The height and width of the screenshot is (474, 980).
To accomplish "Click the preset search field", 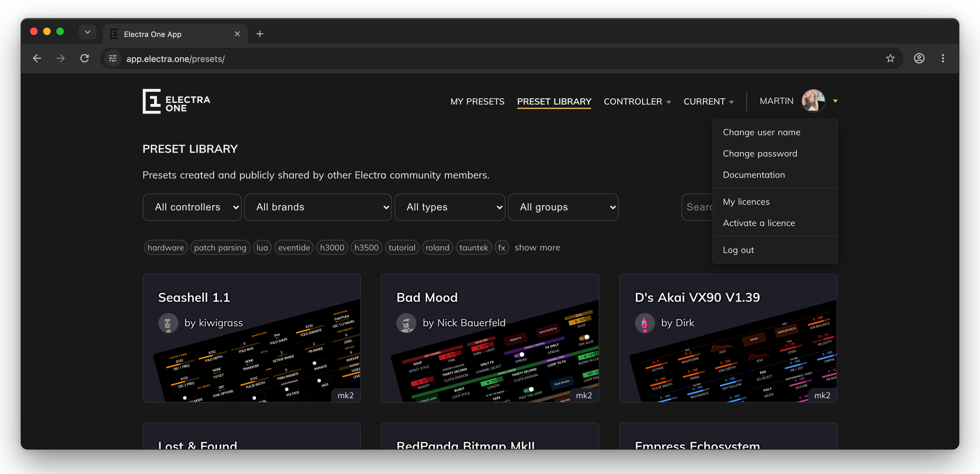I will [x=697, y=207].
